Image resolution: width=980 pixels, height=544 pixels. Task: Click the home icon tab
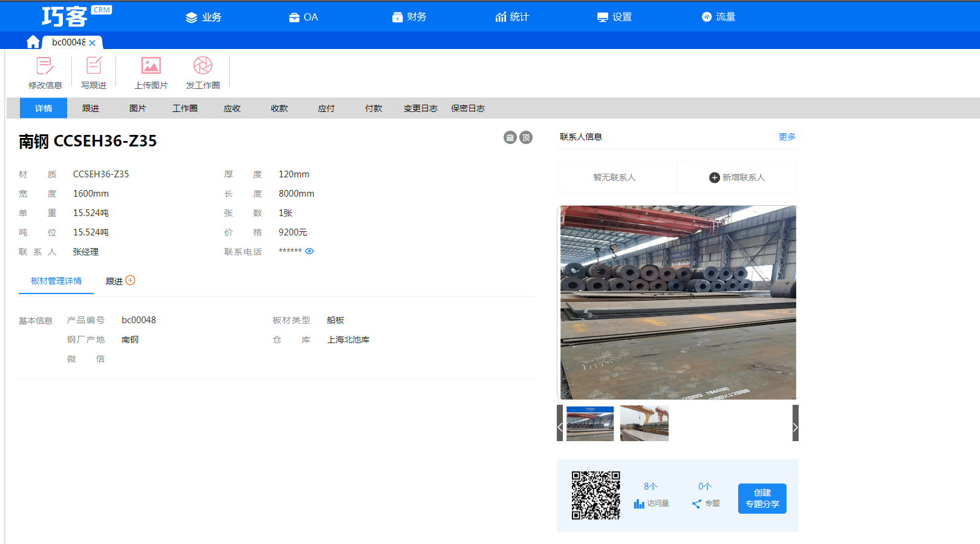pos(33,42)
